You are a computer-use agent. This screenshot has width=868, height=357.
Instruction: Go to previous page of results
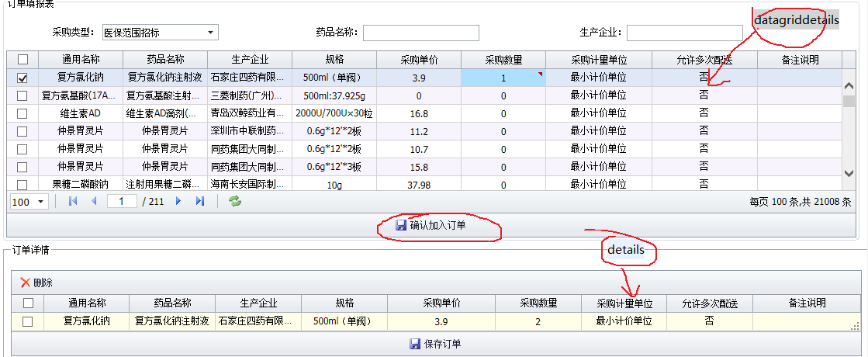point(95,201)
